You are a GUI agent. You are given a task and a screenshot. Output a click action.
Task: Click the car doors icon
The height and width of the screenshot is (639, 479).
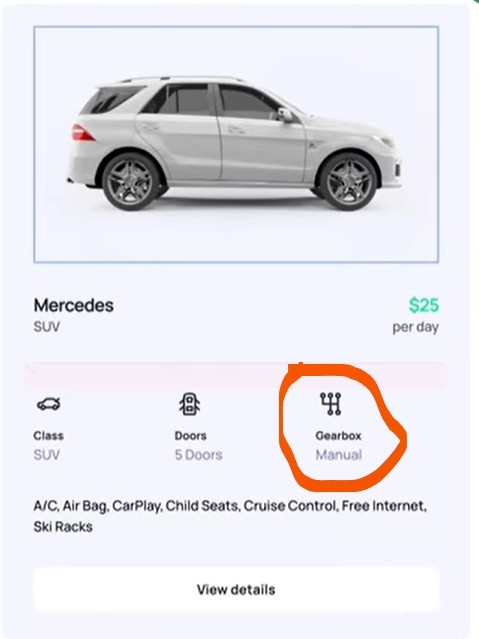[190, 404]
